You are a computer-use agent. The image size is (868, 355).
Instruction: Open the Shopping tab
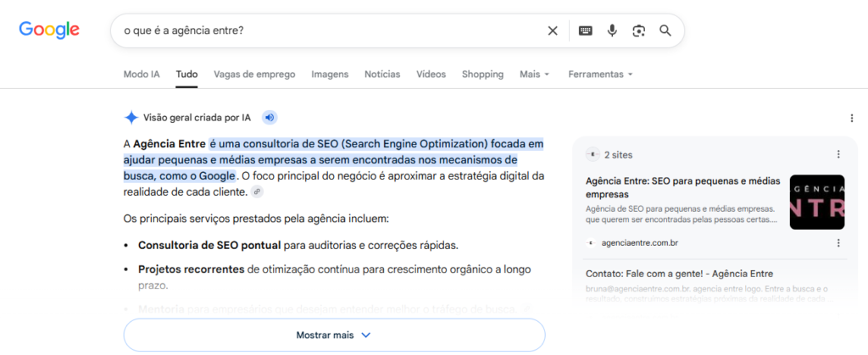[x=482, y=74]
